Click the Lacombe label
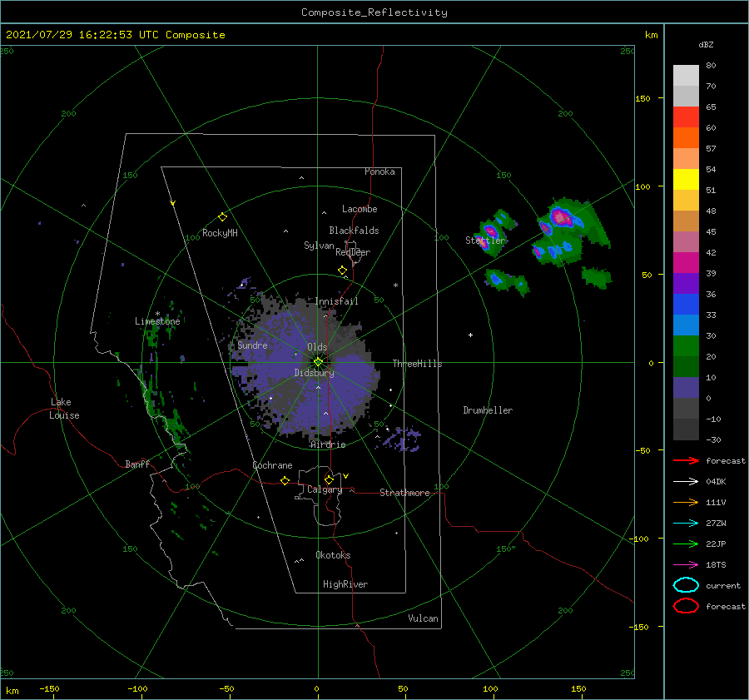Screen dimensions: 749x700 coord(360,209)
